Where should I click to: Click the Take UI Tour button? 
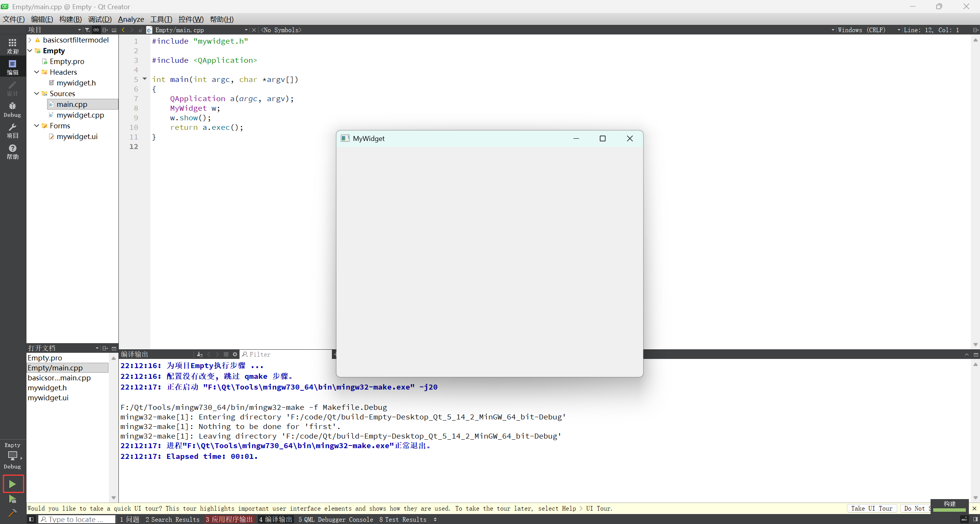pos(871,509)
